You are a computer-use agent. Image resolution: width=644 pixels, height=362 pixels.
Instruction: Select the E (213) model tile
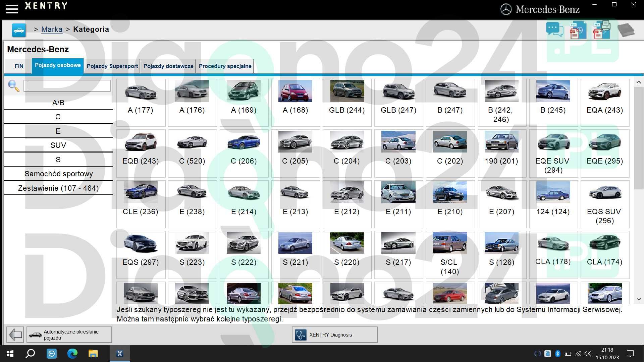[x=295, y=204]
